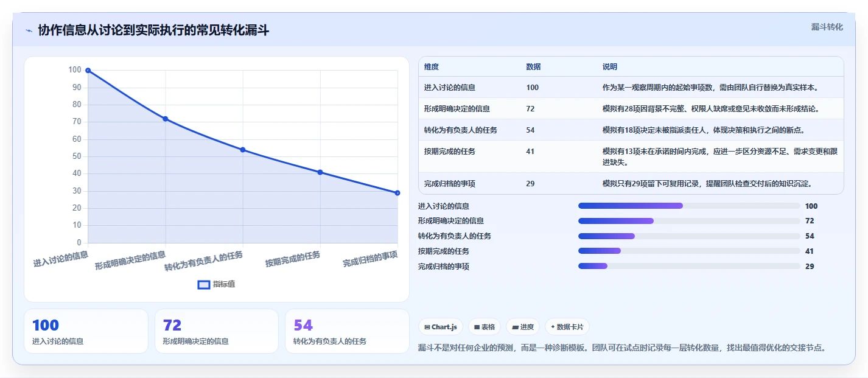Click the 进度 tag pill
The image size is (868, 378).
pyautogui.click(x=522, y=327)
